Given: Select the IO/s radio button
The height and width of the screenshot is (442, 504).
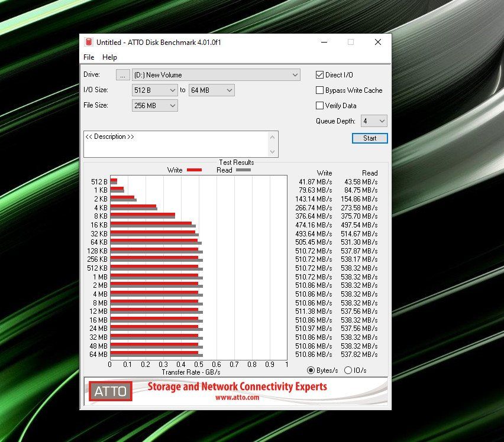Looking at the screenshot, I should click(348, 370).
